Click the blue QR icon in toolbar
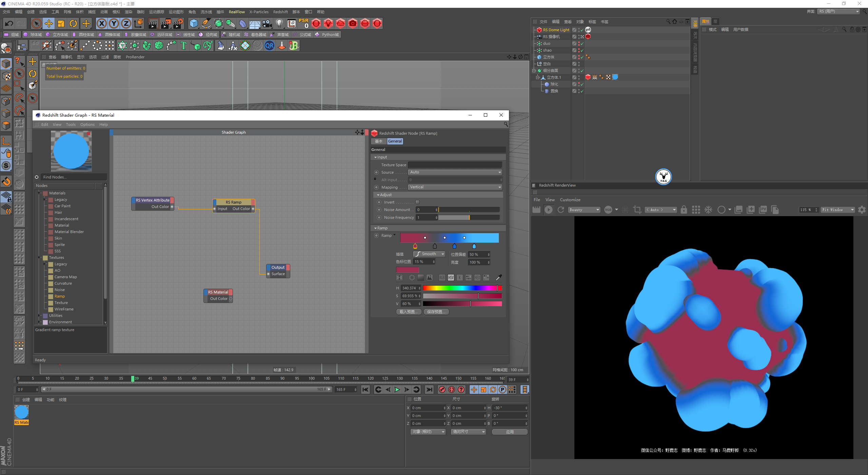The width and height of the screenshot is (868, 475). click(x=270, y=45)
